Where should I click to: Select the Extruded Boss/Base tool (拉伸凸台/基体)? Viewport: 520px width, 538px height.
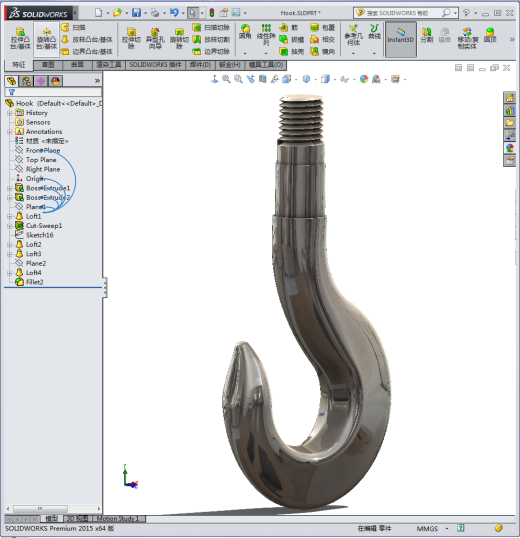(20, 39)
